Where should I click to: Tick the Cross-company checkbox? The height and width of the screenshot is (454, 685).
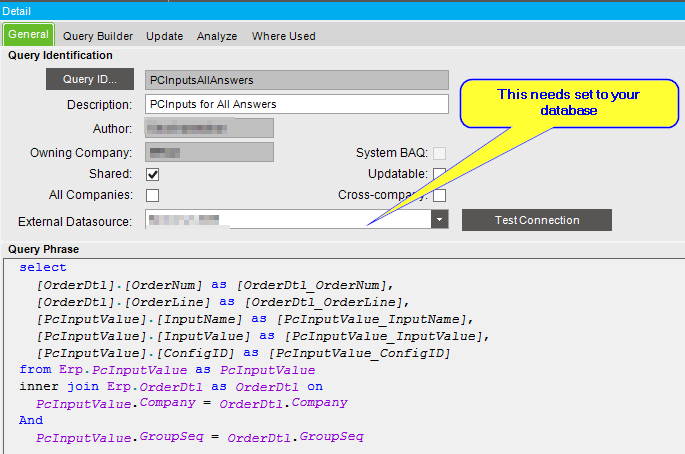click(439, 195)
